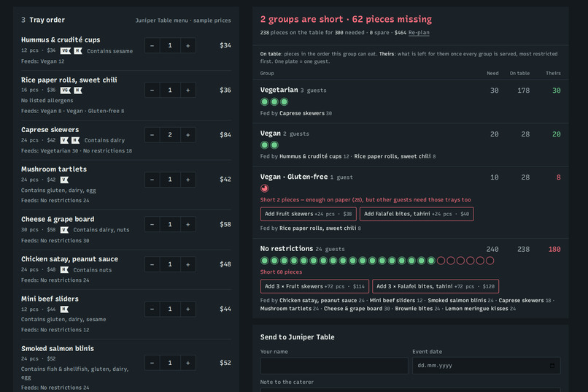The image size is (588, 392).
Task: Click the $84 Caprese skewers total
Action: pyautogui.click(x=225, y=134)
